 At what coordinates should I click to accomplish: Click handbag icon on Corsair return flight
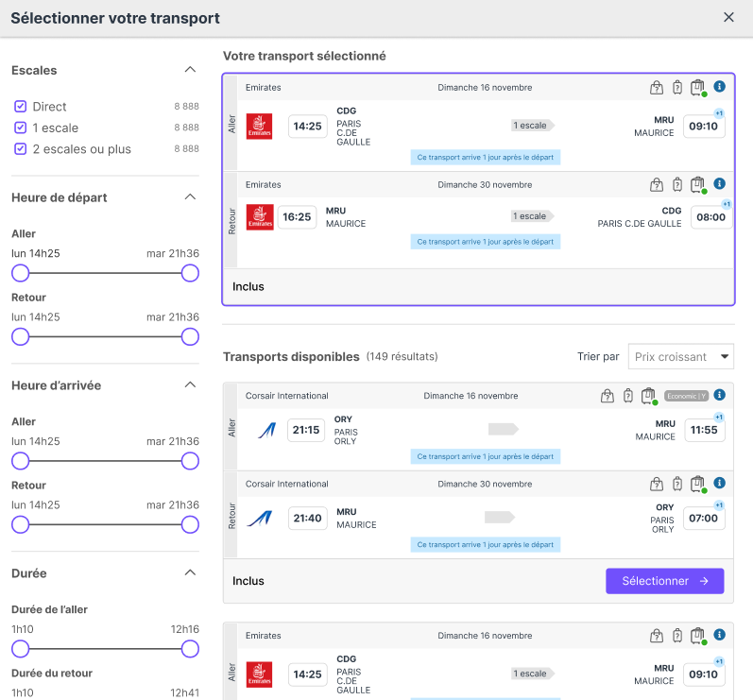pyautogui.click(x=657, y=484)
